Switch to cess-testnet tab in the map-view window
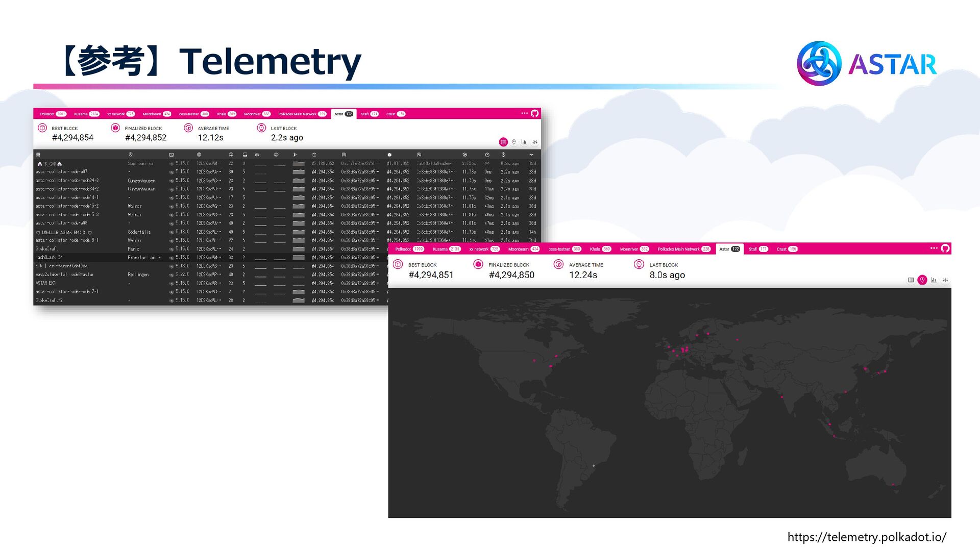 point(565,249)
